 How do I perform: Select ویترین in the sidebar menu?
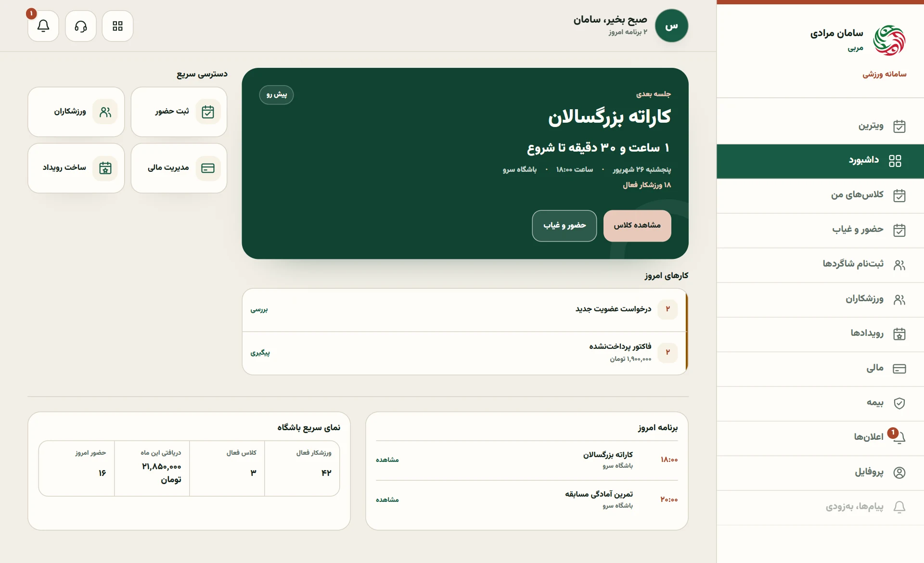820,126
